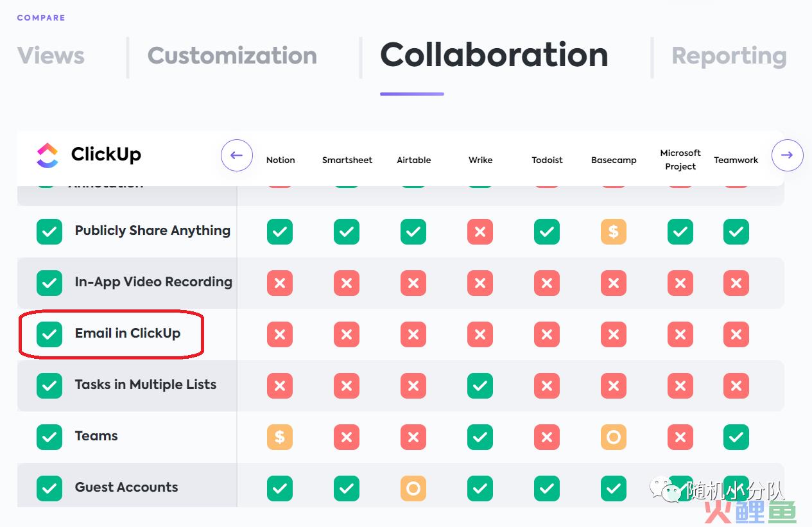Click Todoist's red X for In-App Video Recording
The image size is (812, 527).
pos(547,283)
